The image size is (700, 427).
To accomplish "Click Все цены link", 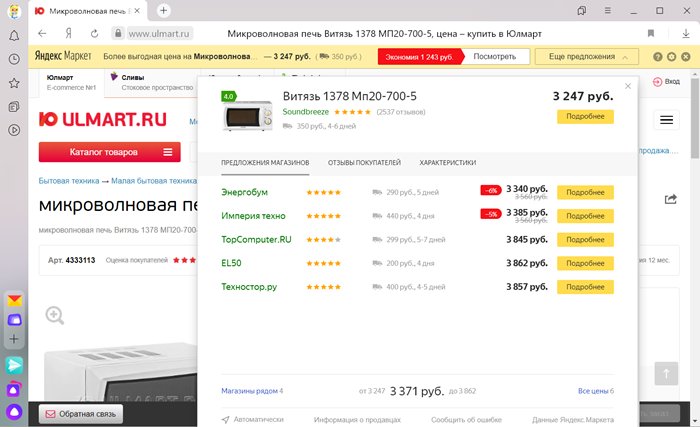I will tap(593, 391).
